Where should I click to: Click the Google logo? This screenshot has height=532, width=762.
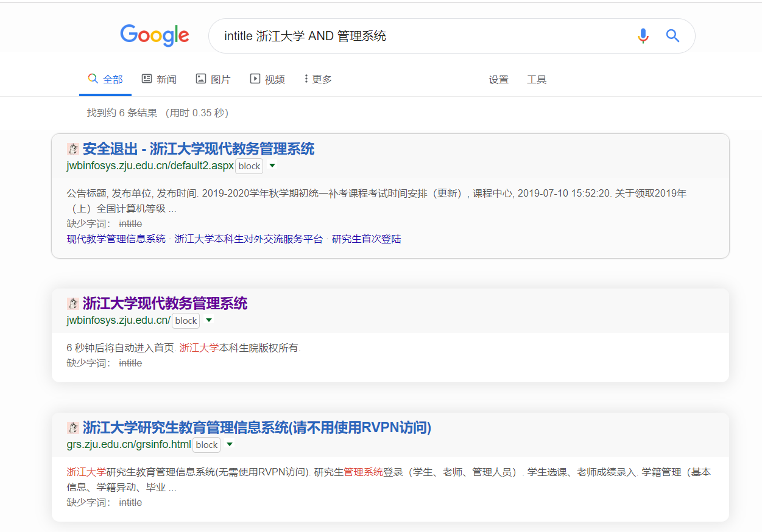[x=155, y=35]
